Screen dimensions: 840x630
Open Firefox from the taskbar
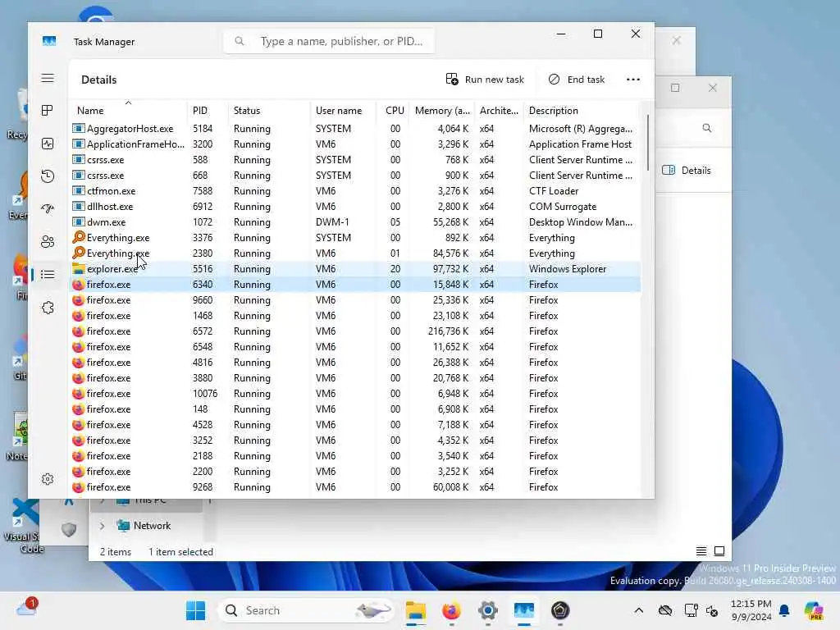[x=452, y=610]
